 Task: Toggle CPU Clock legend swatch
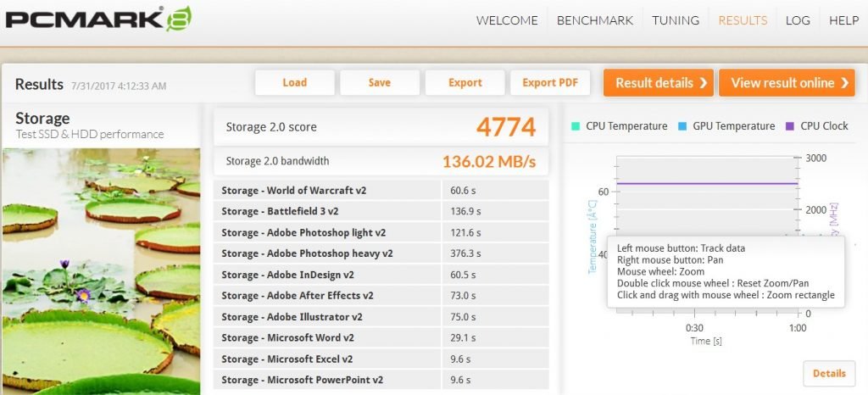(x=790, y=126)
